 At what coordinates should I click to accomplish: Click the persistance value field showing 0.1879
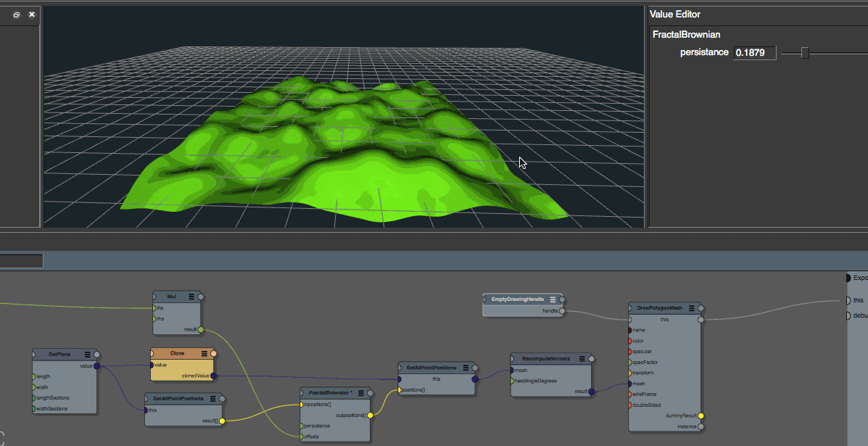pyautogui.click(x=755, y=52)
